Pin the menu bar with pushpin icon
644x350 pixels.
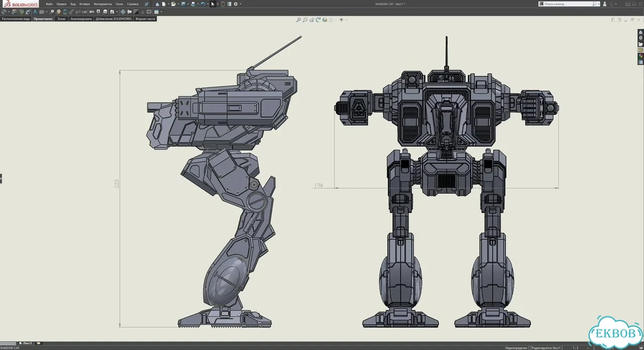tap(147, 4)
